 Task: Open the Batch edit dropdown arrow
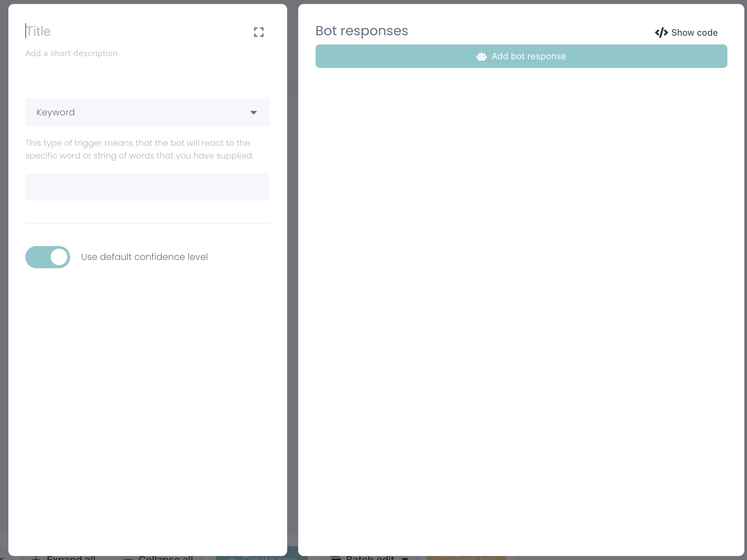point(405,558)
